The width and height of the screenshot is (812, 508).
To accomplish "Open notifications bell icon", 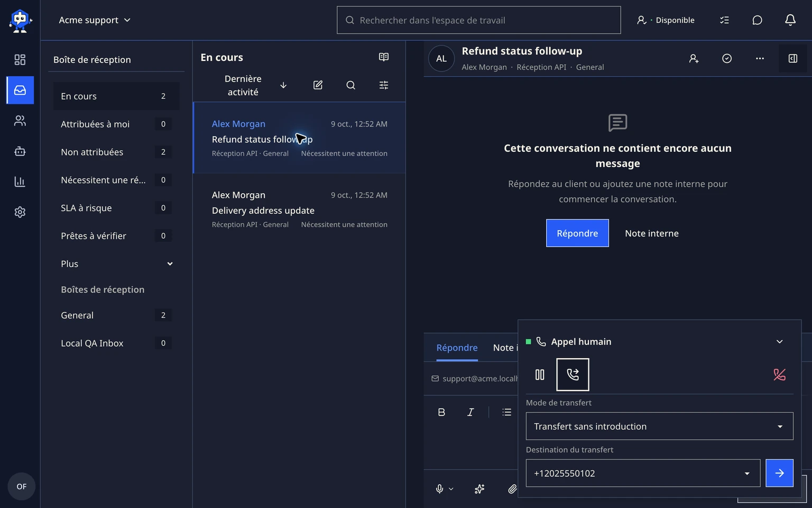I will pyautogui.click(x=790, y=20).
